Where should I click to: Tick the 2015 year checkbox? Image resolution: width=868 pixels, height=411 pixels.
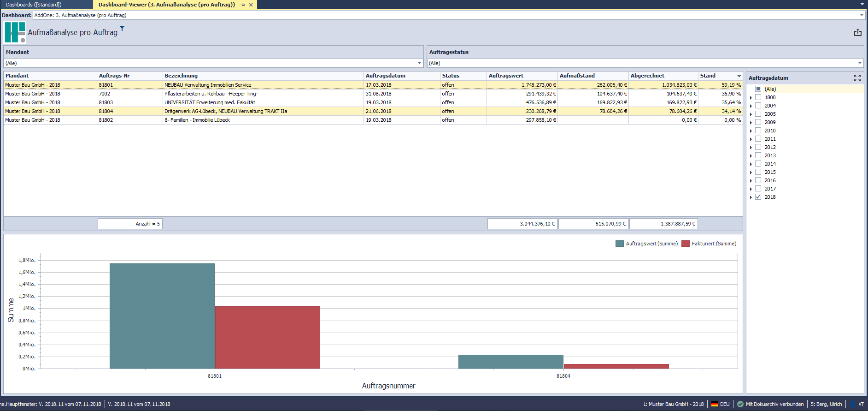(x=758, y=172)
